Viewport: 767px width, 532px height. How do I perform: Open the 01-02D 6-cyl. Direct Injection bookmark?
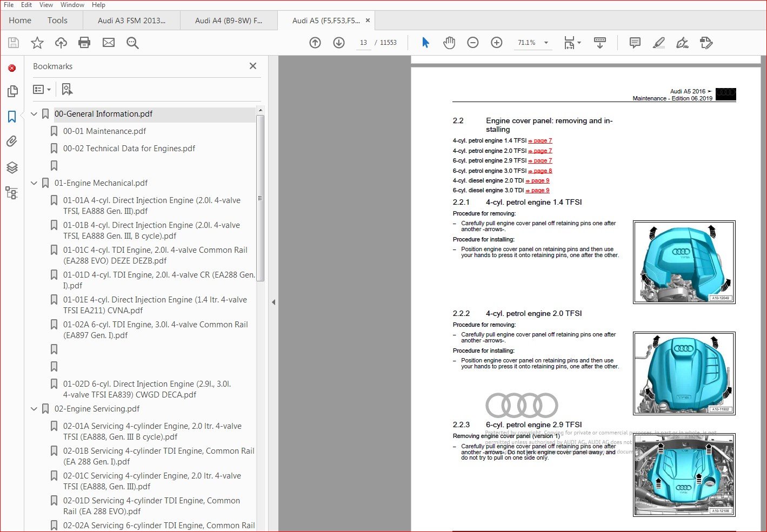tap(147, 389)
